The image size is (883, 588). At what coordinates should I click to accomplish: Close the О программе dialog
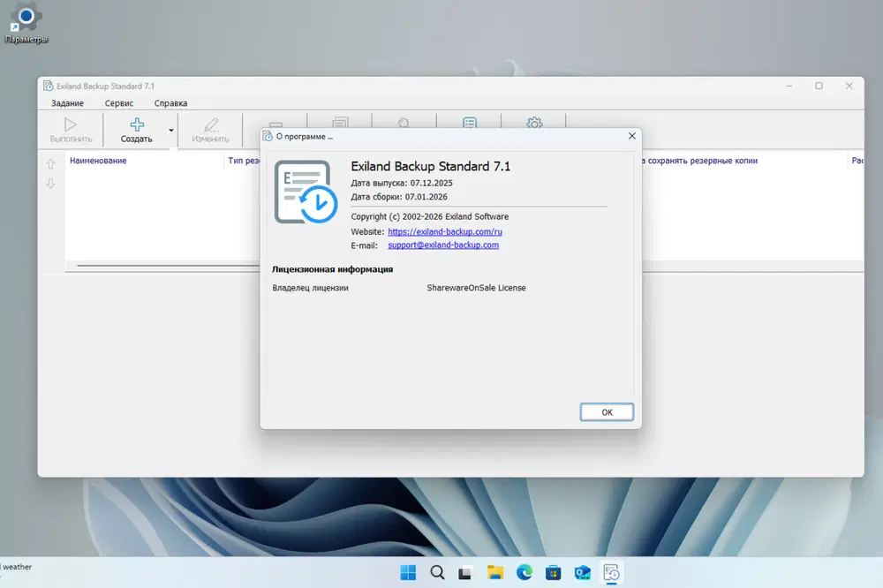click(632, 136)
